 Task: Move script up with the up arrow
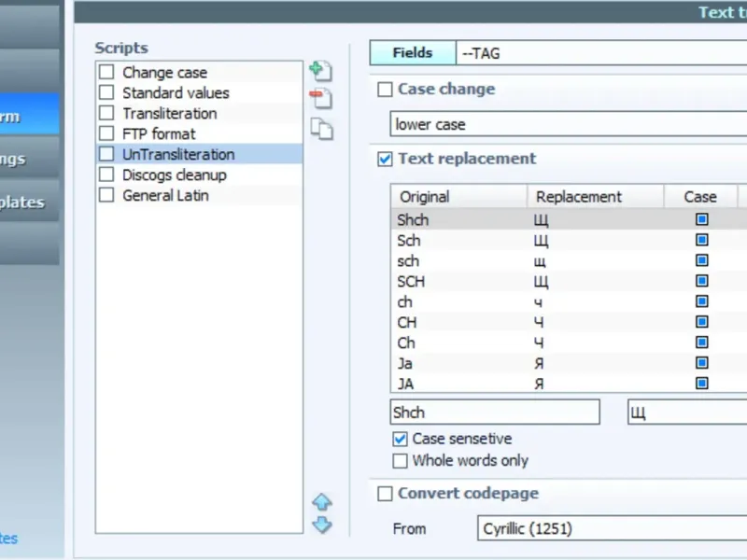(x=322, y=503)
